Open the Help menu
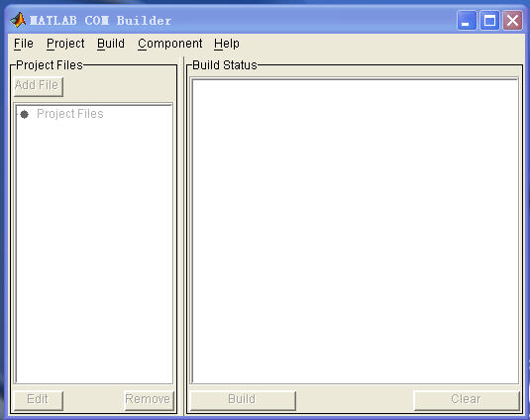Viewport: 530px width, 420px height. point(227,44)
